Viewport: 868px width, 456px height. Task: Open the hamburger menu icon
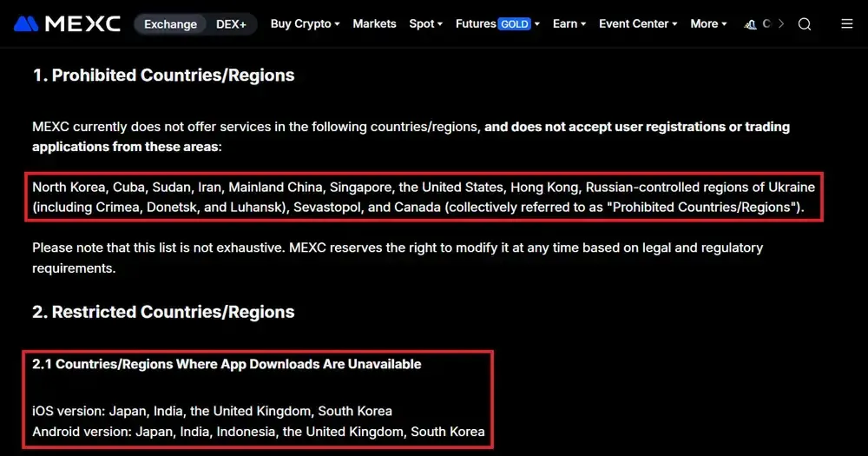click(847, 23)
